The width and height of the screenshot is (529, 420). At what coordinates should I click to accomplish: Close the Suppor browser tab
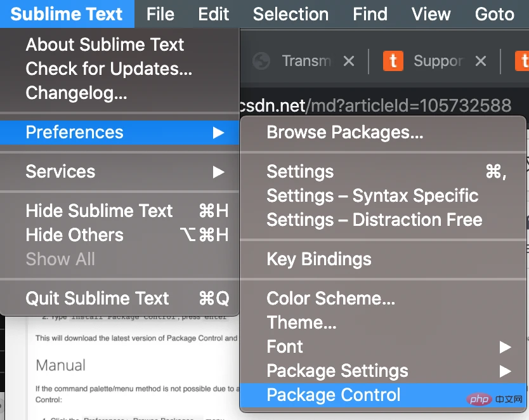coord(480,61)
